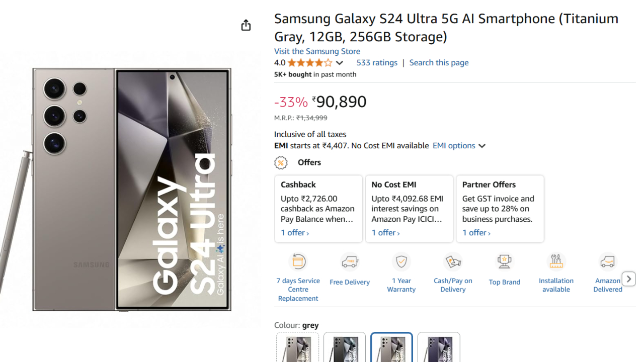
Task: View the No Cost EMI offer link
Action: coord(385,233)
